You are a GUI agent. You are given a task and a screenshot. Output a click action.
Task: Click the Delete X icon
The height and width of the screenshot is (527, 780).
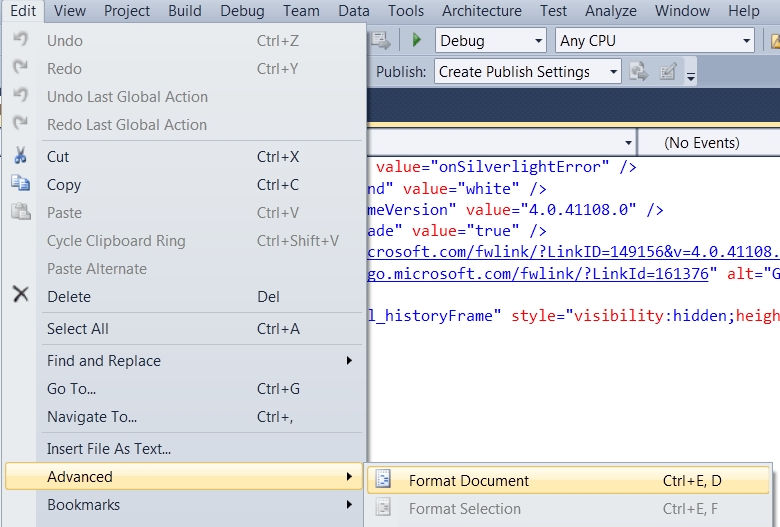point(20,295)
